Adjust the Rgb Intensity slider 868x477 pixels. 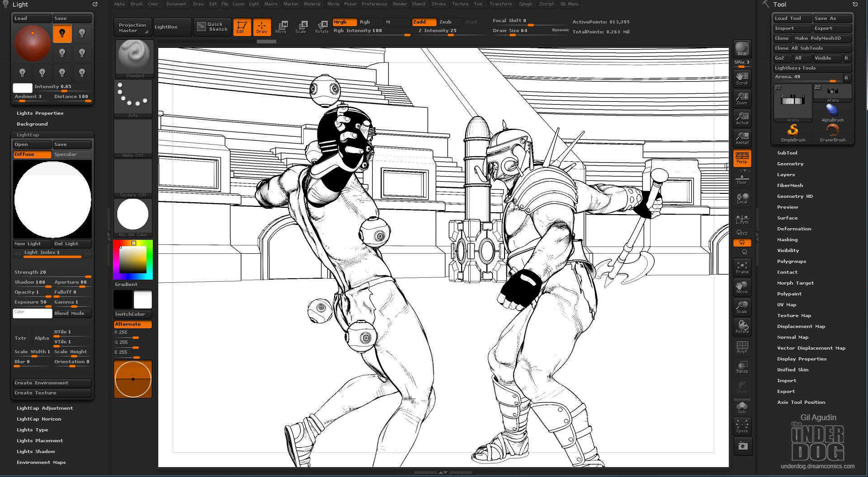point(371,31)
